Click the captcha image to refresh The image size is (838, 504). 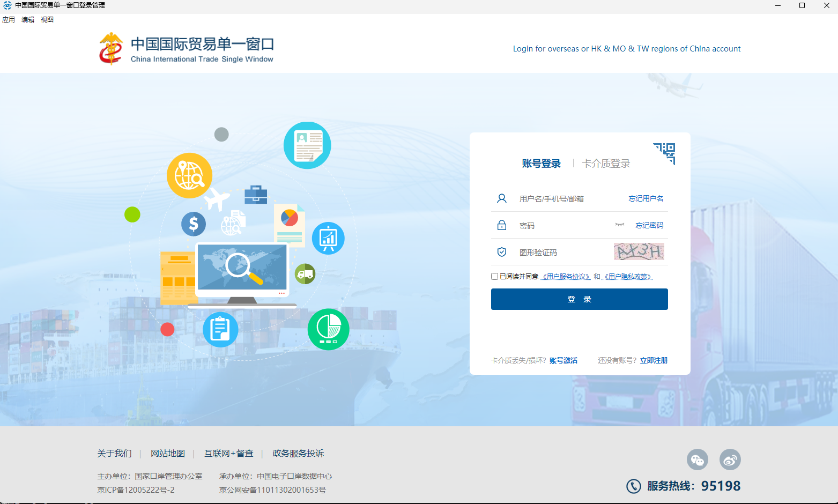click(639, 251)
